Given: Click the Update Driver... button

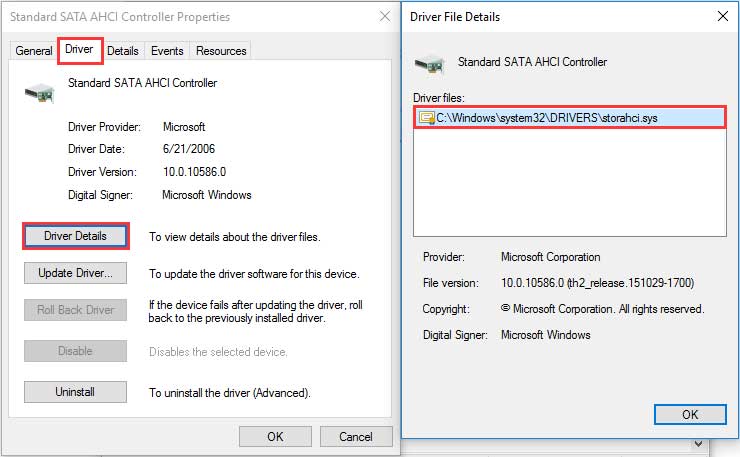Looking at the screenshot, I should pyautogui.click(x=76, y=273).
